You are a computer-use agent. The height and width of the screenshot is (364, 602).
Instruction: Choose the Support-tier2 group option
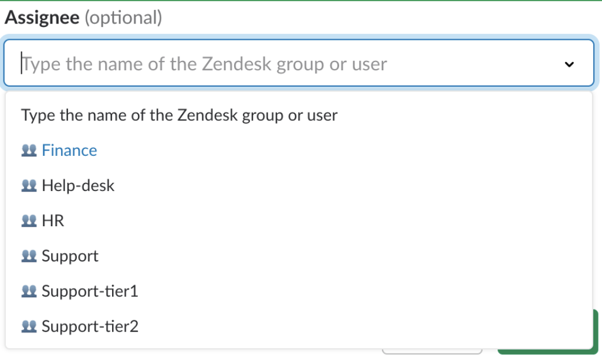90,326
